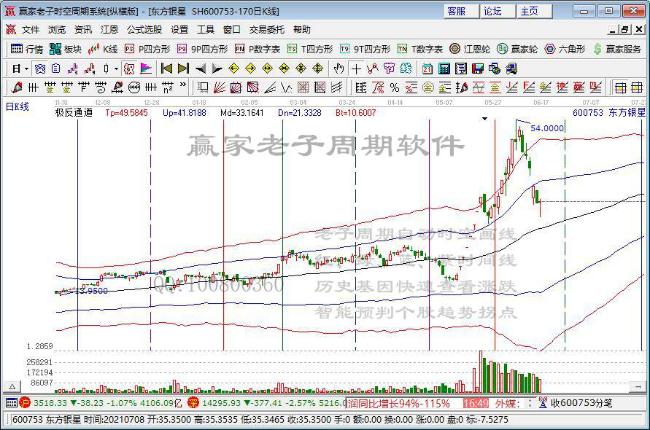Image resolution: width=650 pixels, height=430 pixels.
Task: Open the calendar 21 icon
Action: click(427, 69)
